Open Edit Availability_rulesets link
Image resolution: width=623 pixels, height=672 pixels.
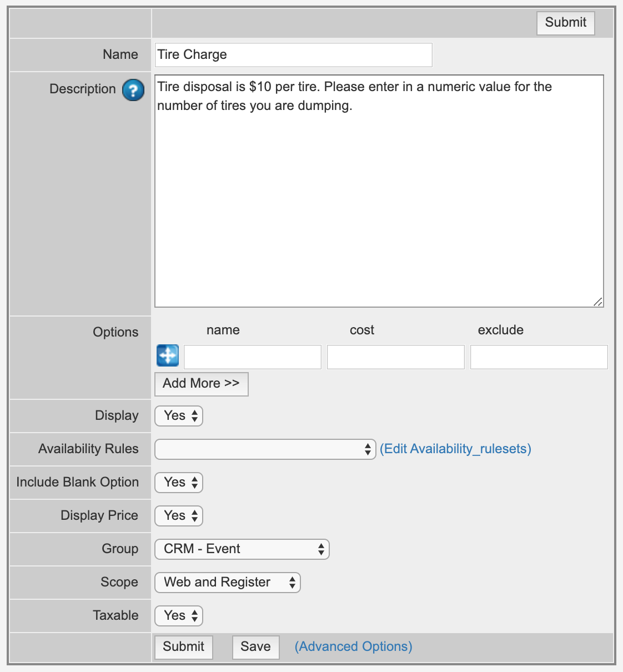pyautogui.click(x=455, y=449)
